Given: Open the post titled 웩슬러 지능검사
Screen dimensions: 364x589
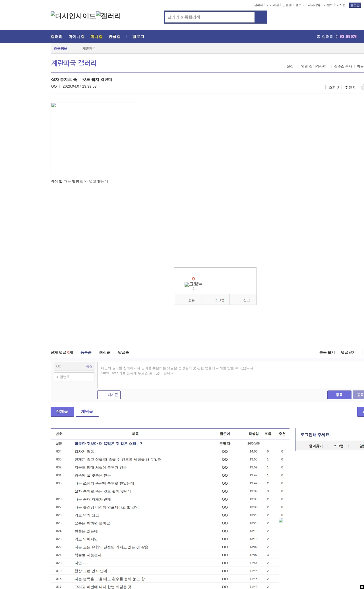Looking at the screenshot, I should (88, 555).
